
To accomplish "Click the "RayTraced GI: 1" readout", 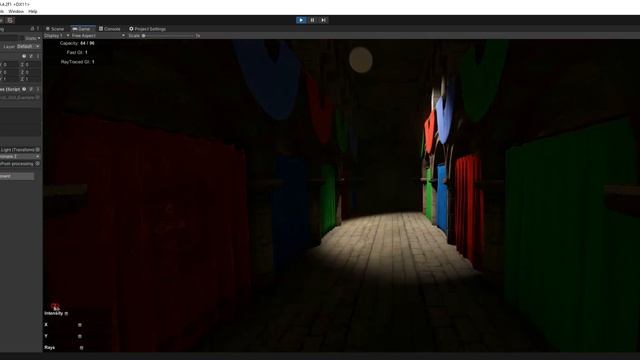I will (78, 62).
